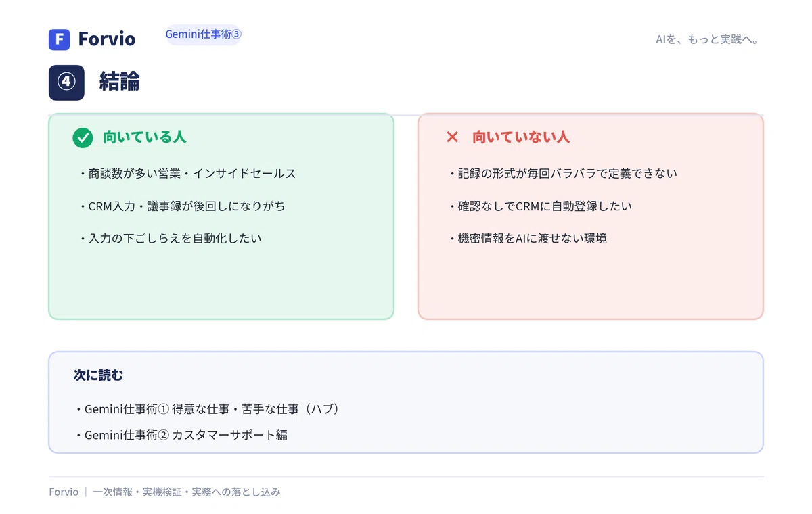Click the 次に読む heading
812x514 pixels.
(99, 375)
